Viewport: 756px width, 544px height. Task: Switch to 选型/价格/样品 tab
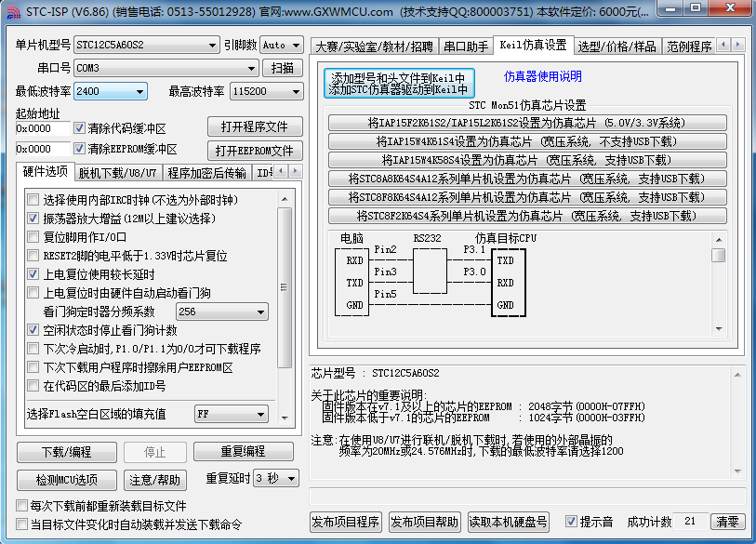(x=617, y=46)
